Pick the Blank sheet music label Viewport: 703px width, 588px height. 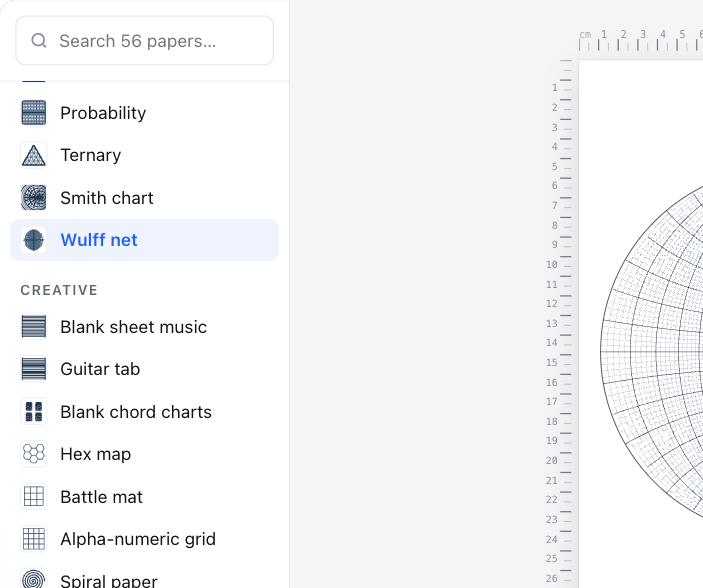(x=134, y=327)
